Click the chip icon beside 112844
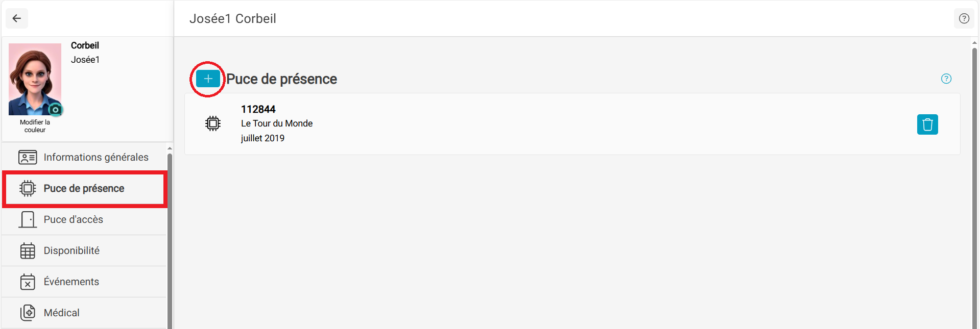This screenshot has width=980, height=329. 213,123
